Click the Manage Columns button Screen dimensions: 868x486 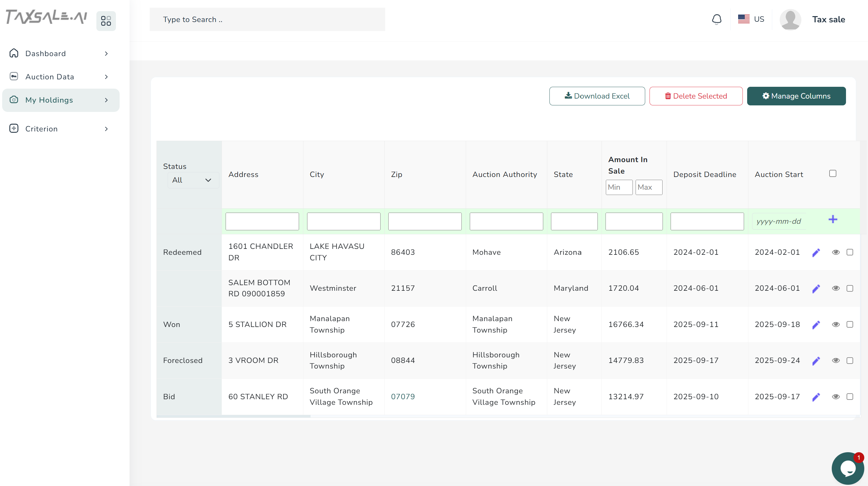coord(796,96)
